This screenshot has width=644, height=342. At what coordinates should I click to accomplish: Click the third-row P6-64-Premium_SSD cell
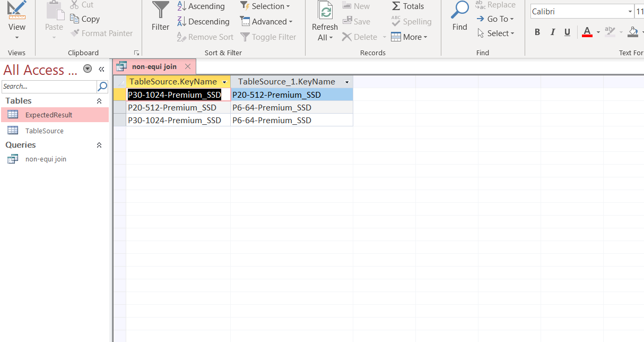point(292,120)
